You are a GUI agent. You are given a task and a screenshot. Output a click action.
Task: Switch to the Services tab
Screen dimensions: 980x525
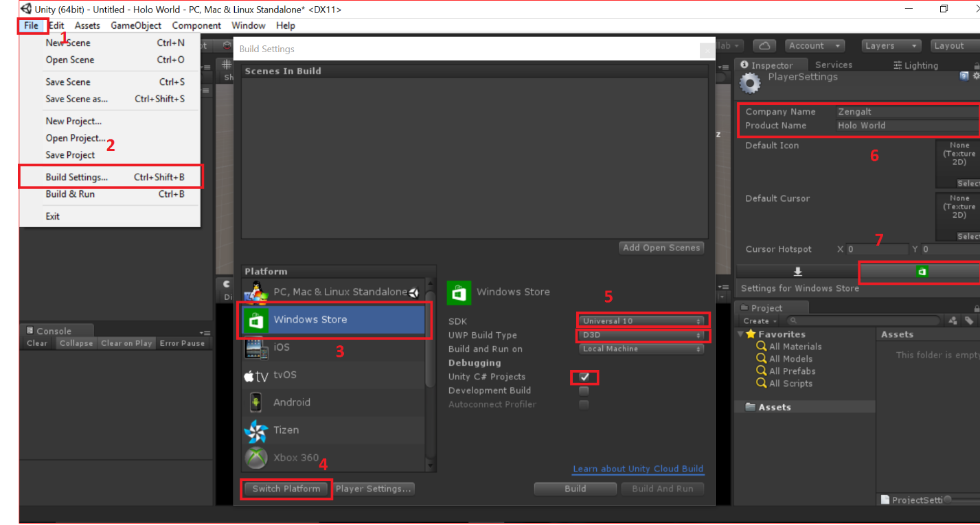click(x=834, y=65)
